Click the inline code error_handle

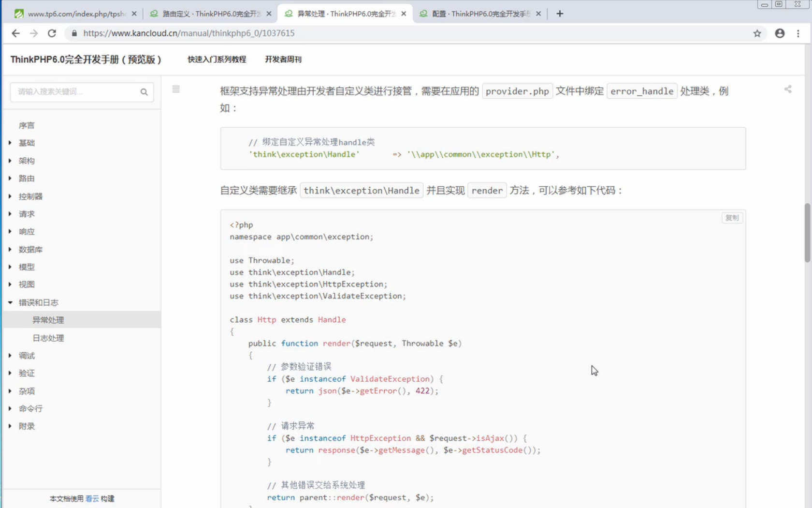pyautogui.click(x=642, y=91)
